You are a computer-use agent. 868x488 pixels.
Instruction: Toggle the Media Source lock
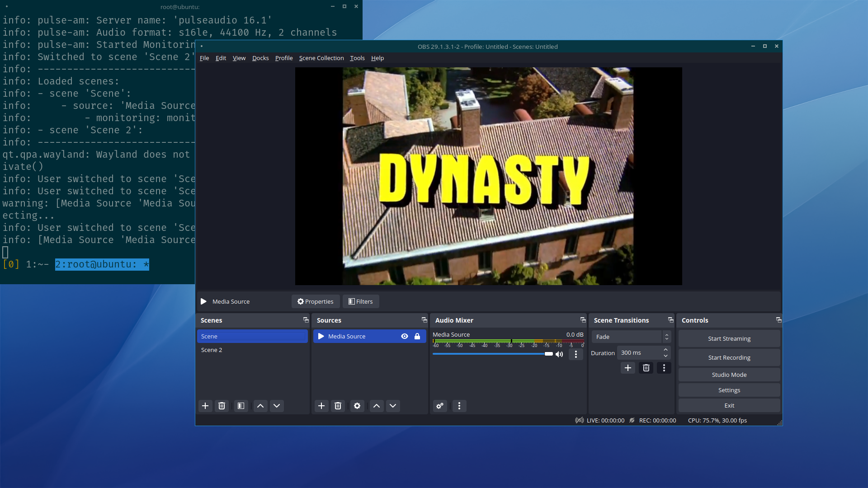pyautogui.click(x=417, y=336)
